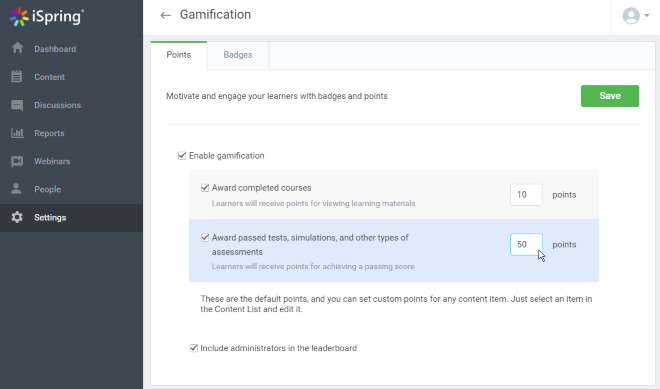Click the Reports bar chart icon
Viewport: 660px width, 389px height.
coord(17,133)
